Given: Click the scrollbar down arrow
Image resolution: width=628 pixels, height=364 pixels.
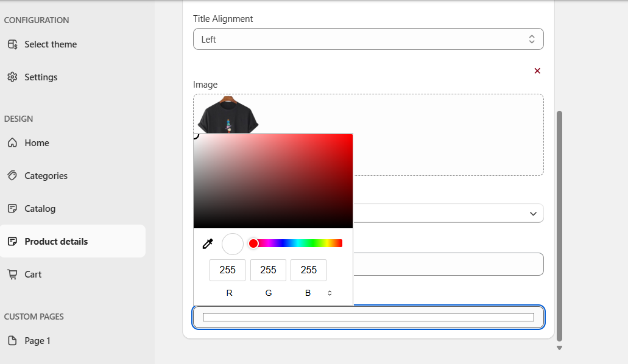Looking at the screenshot, I should [x=560, y=348].
